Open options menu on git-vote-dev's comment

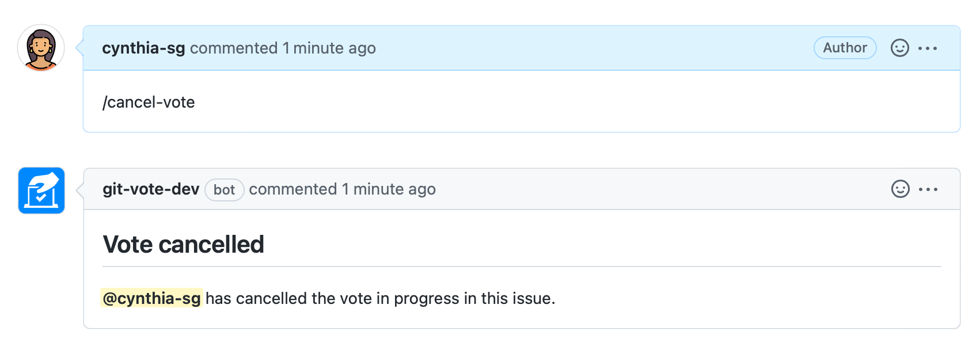[x=928, y=189]
